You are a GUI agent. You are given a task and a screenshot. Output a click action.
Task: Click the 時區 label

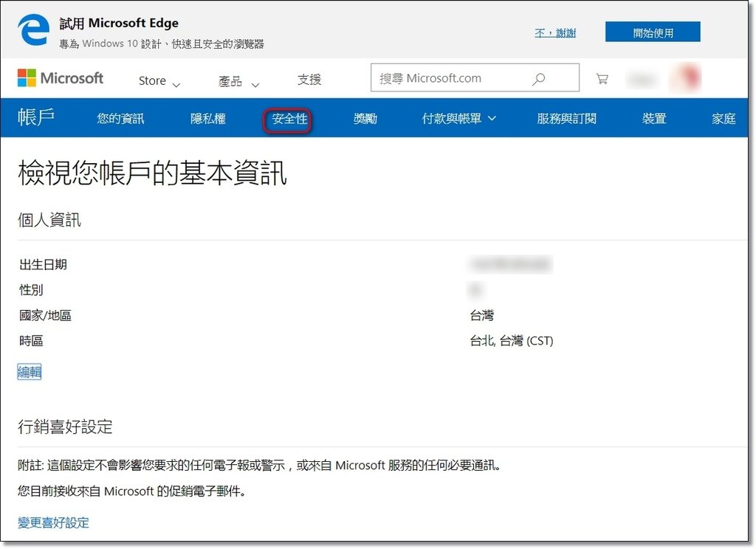(x=31, y=341)
